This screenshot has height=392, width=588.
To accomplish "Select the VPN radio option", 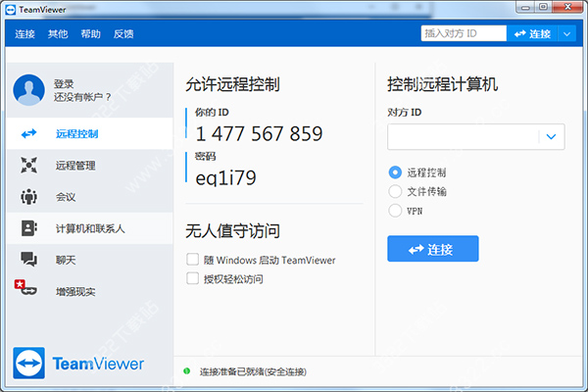I will 395,210.
